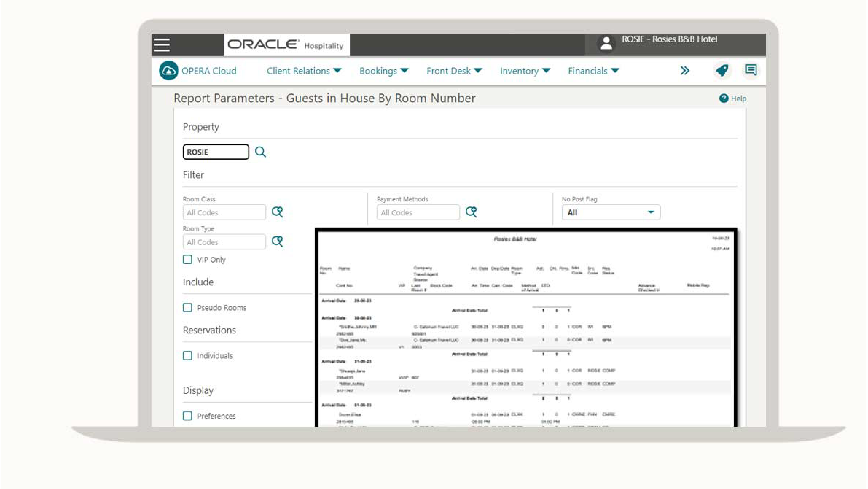Click the rocket launch icon
Viewport: 868px width, 489px height.
click(722, 71)
